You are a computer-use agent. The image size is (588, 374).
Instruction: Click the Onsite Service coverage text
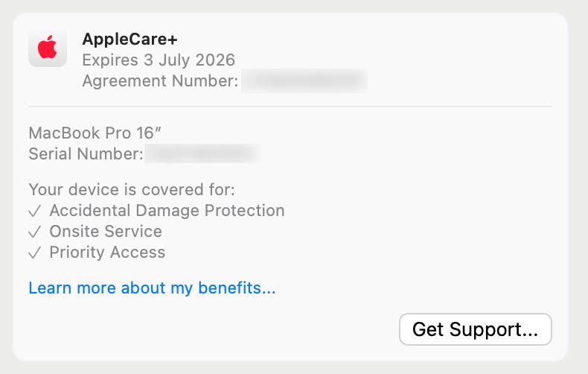(x=106, y=232)
